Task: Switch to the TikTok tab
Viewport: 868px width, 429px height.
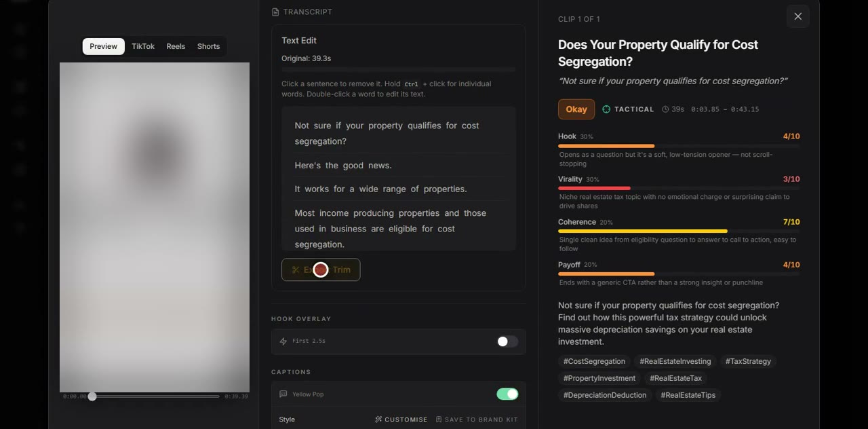Action: (143, 46)
